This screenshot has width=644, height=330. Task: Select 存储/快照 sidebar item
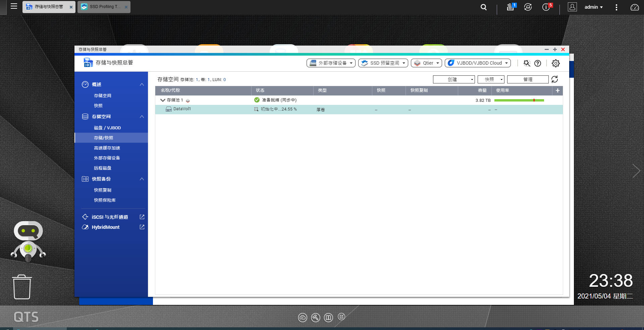pos(111,138)
